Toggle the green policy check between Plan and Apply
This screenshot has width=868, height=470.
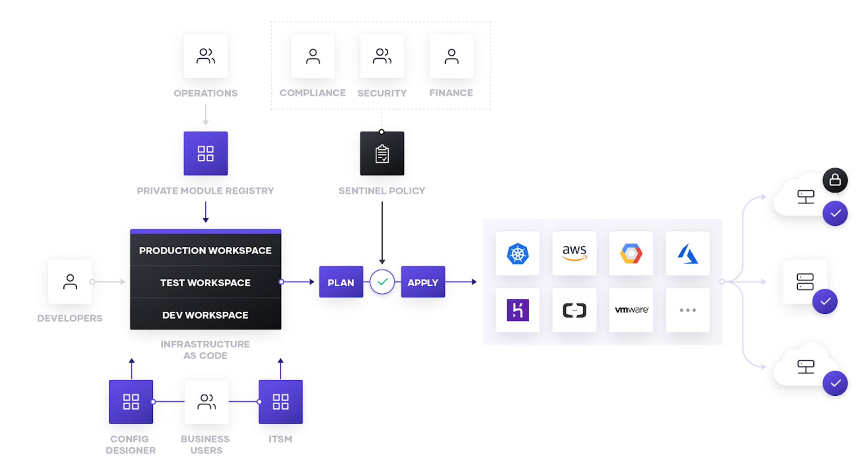[x=382, y=282]
